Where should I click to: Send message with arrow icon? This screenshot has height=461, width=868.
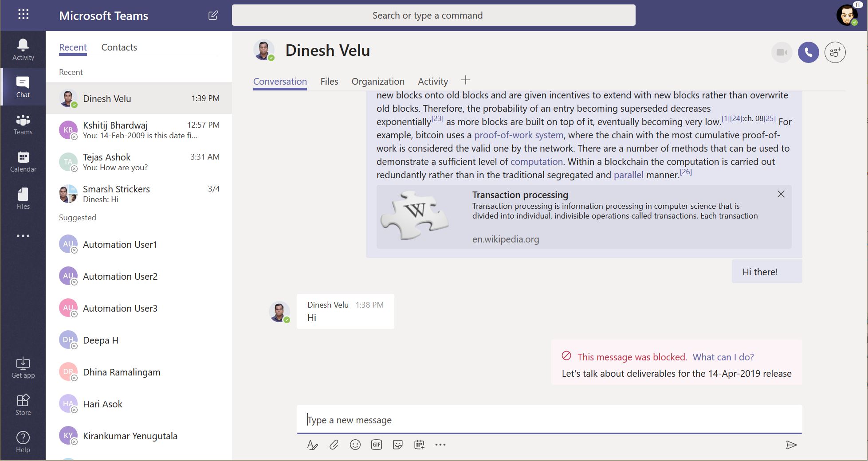click(791, 445)
